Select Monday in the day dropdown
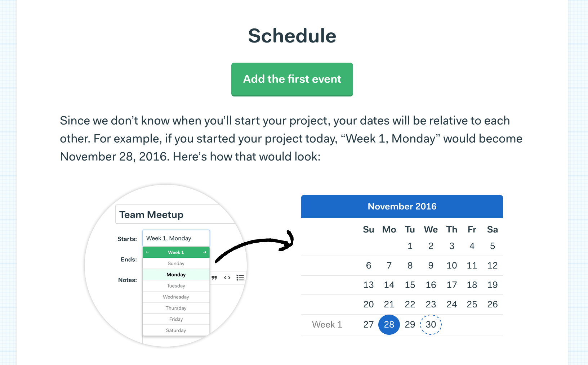The height and width of the screenshot is (365, 588). 176,275
